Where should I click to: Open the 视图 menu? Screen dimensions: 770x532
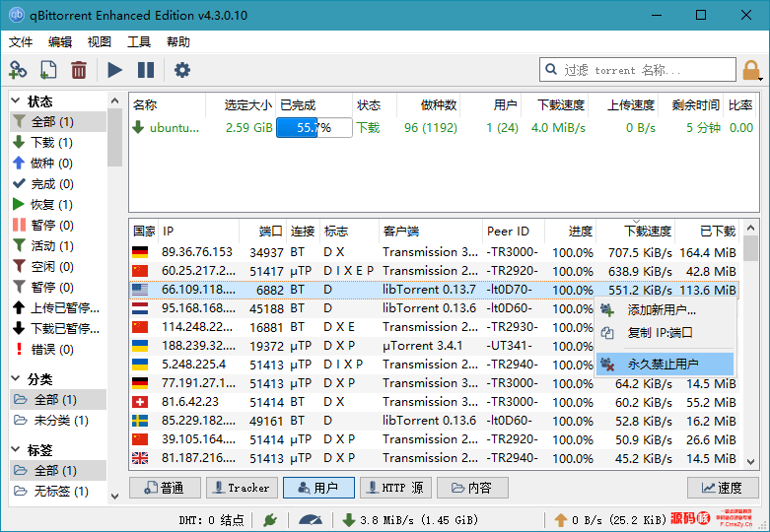[100, 42]
